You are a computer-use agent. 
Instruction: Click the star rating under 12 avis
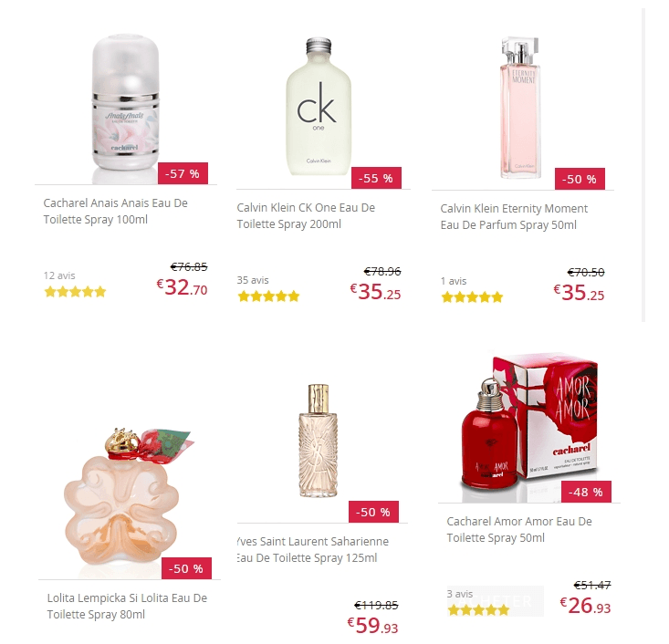click(75, 292)
